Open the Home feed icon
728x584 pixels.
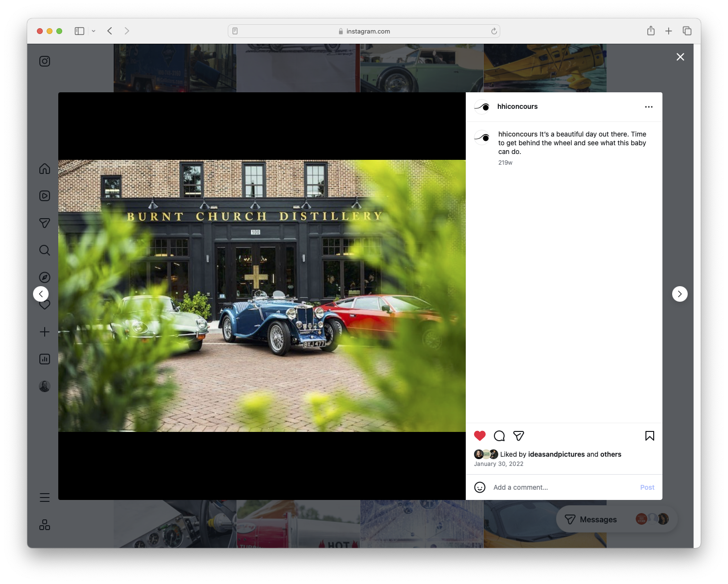(44, 169)
